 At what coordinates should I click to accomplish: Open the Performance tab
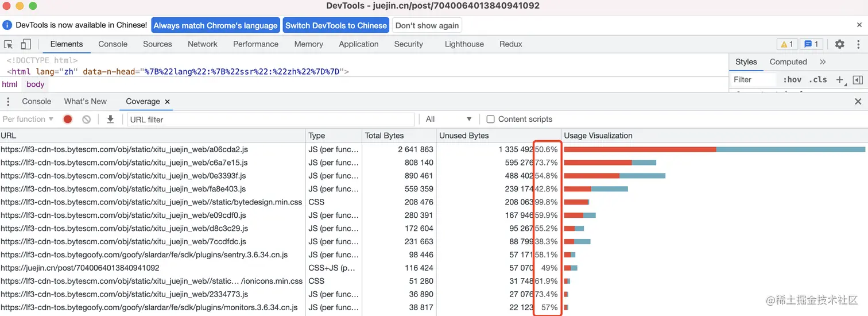coord(255,44)
